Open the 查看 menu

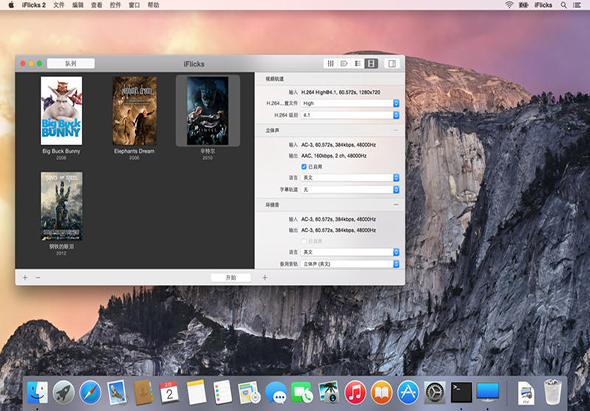[96, 5]
